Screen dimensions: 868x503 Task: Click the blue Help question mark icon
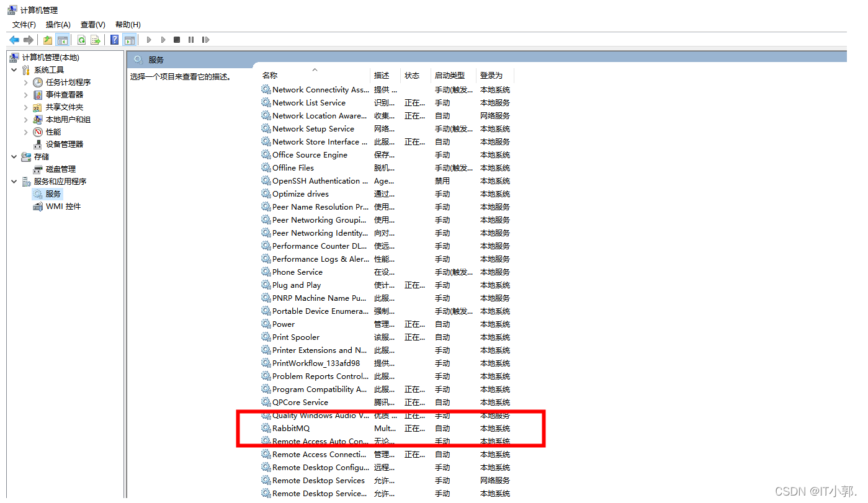click(115, 40)
